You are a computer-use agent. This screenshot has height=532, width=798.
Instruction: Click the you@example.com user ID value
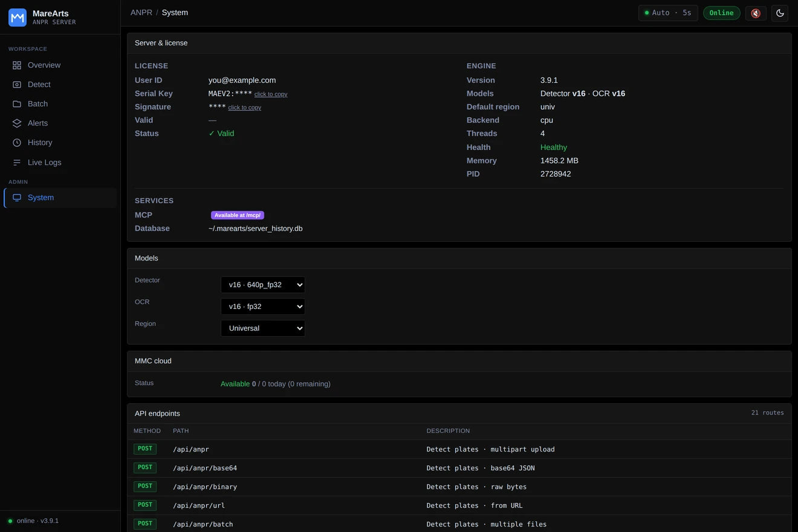242,80
